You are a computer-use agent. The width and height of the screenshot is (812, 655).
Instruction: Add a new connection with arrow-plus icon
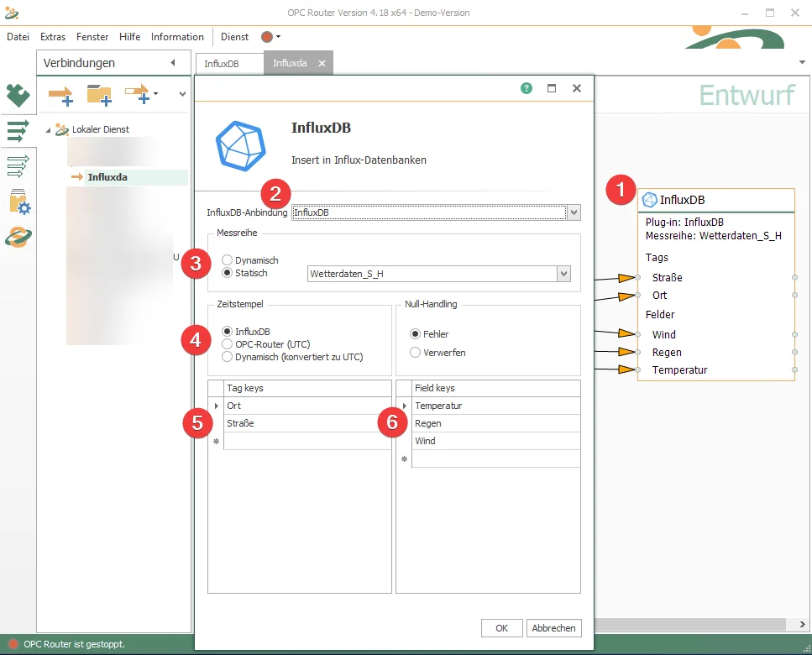(60, 95)
